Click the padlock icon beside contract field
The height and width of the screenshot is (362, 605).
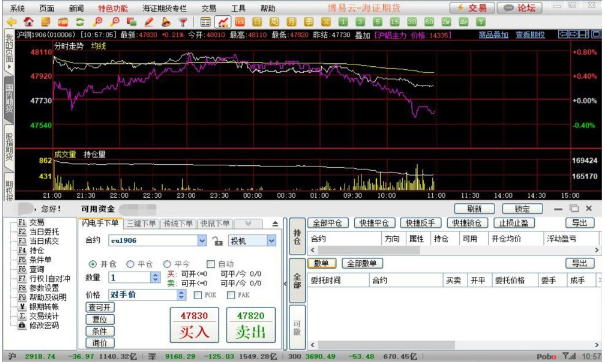(x=218, y=241)
